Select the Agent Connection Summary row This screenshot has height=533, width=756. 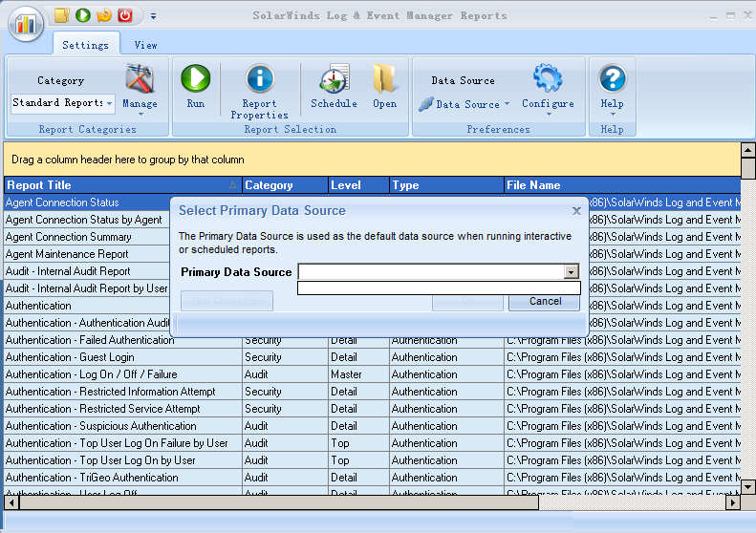pos(87,237)
